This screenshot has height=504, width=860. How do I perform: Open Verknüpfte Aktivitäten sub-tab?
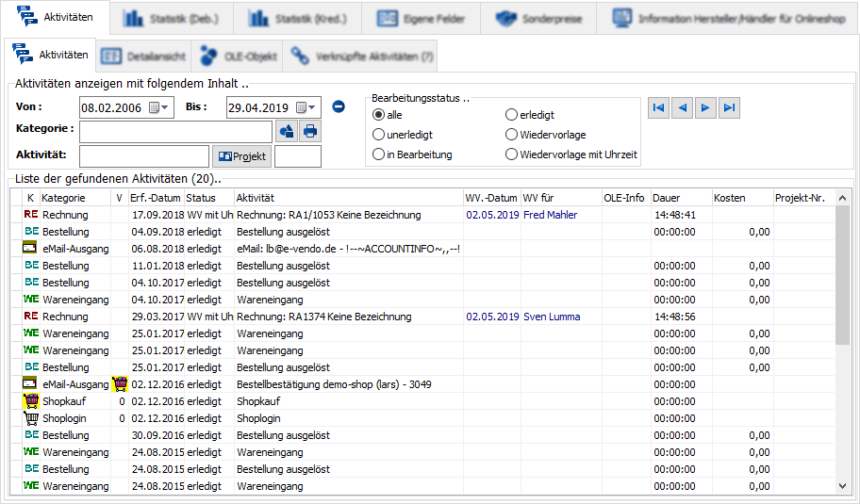point(361,56)
